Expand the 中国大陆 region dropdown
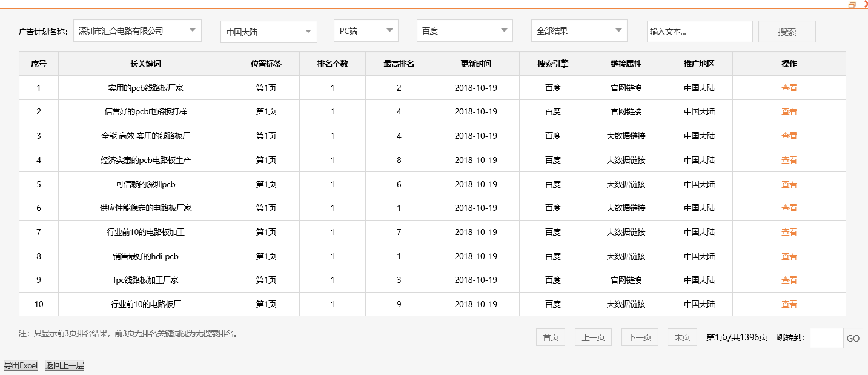Image resolution: width=868 pixels, height=375 pixels. point(268,32)
